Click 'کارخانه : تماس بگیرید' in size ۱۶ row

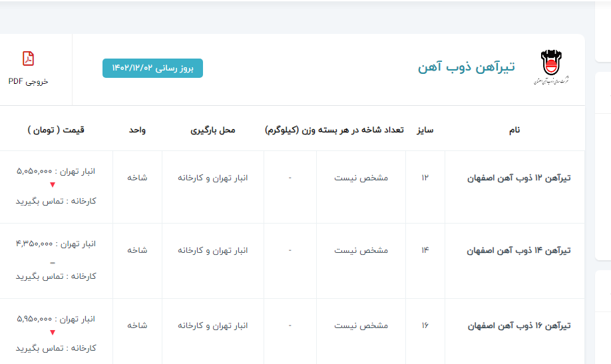pyautogui.click(x=56, y=348)
